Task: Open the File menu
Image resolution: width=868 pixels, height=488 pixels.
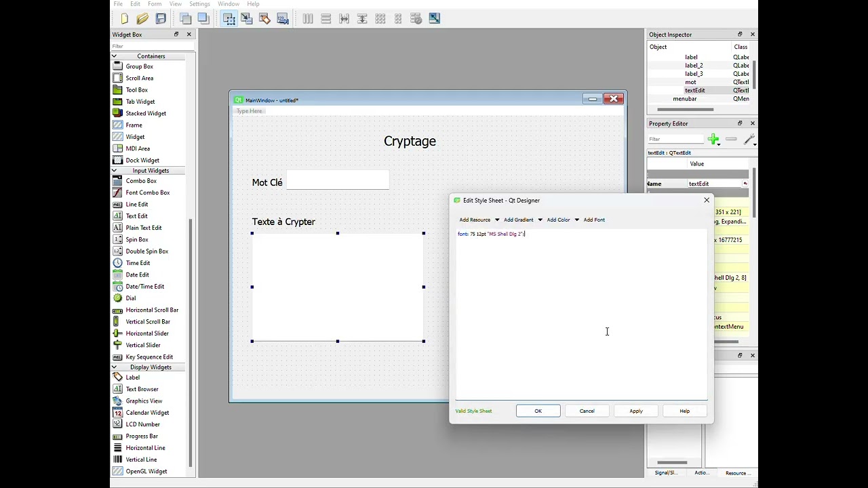Action: pyautogui.click(x=118, y=4)
